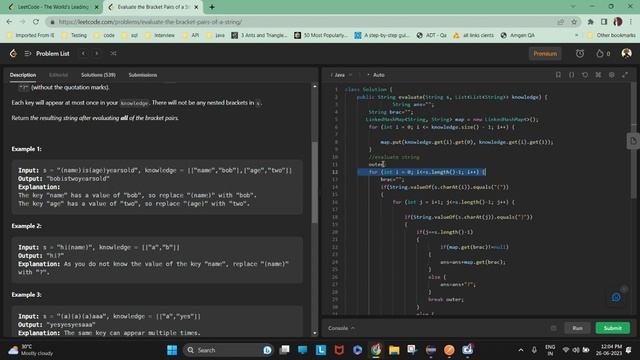Viewport: 640px width, 360px height.
Task: Open editor settings gear icon
Action: click(x=611, y=75)
